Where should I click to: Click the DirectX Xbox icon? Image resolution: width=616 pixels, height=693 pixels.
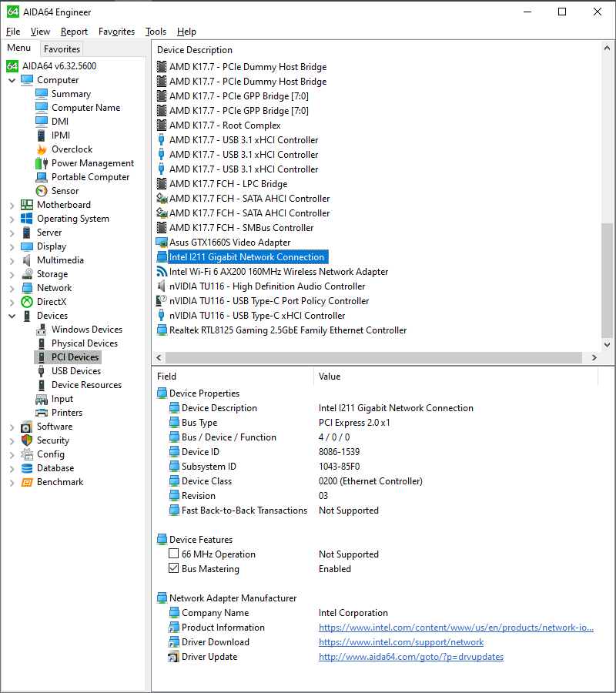pos(27,302)
